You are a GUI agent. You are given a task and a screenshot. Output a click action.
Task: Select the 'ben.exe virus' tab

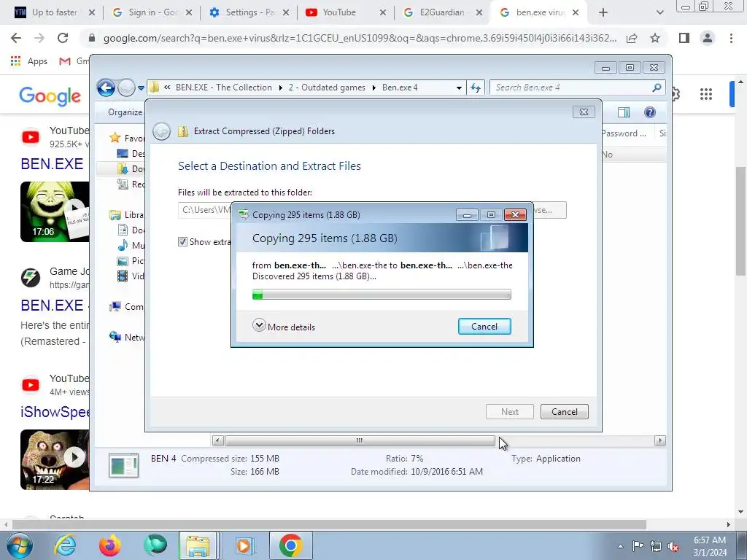pyautogui.click(x=538, y=12)
